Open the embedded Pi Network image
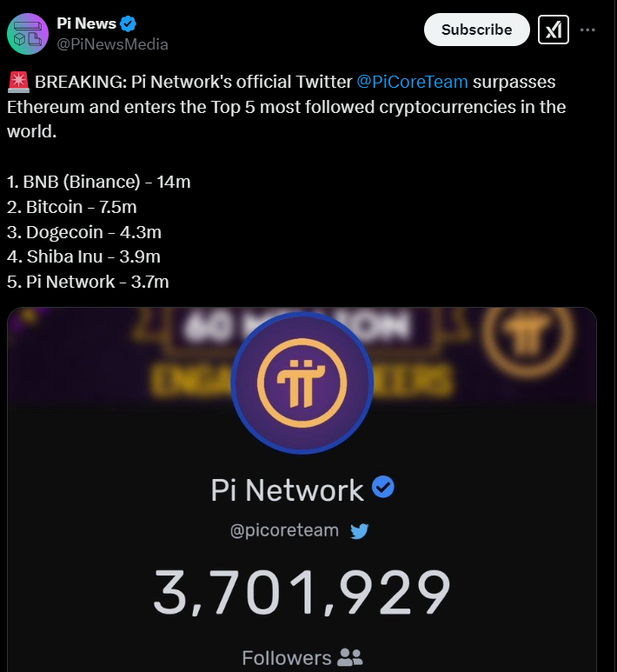This screenshot has width=617, height=672. tap(302, 489)
